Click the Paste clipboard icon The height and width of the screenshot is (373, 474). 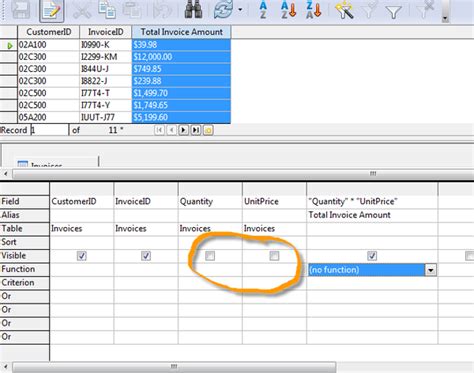click(132, 9)
